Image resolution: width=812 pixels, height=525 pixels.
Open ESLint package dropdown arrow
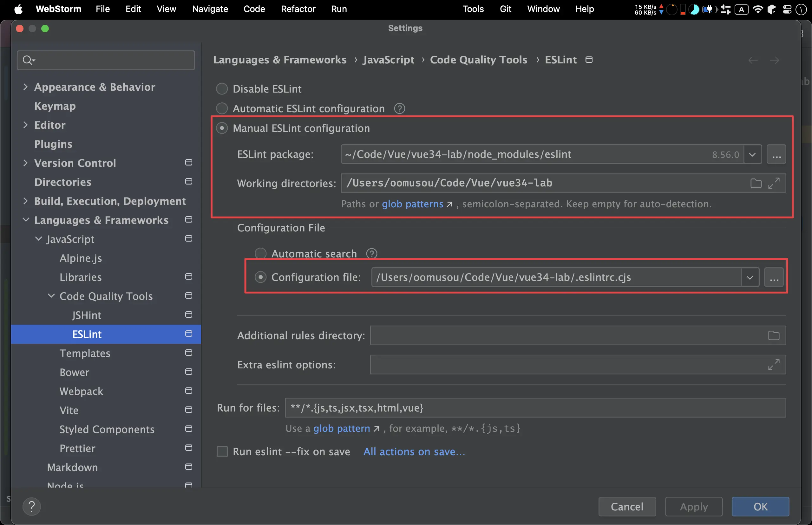(752, 154)
